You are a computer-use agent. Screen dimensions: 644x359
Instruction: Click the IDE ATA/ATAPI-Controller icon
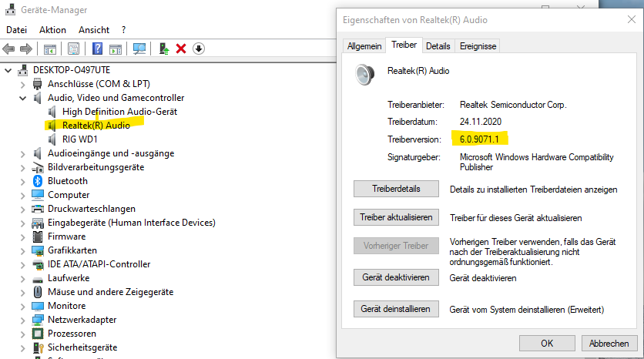click(38, 264)
